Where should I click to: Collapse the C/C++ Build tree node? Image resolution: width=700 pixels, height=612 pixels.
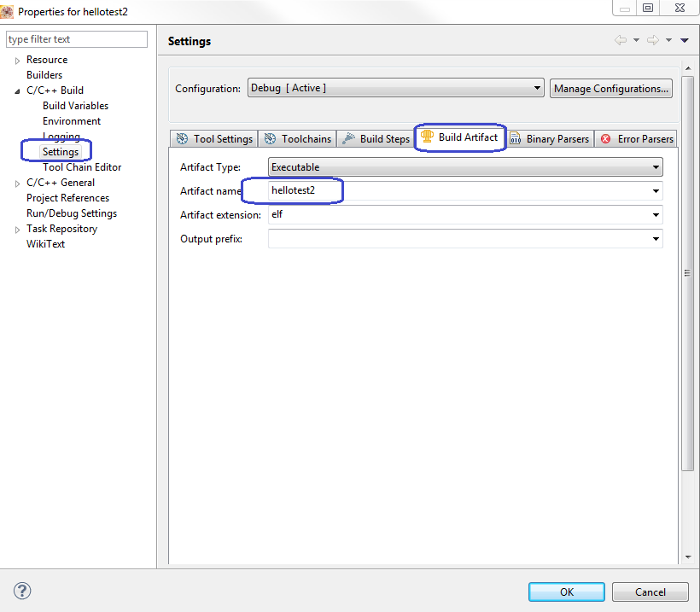17,91
